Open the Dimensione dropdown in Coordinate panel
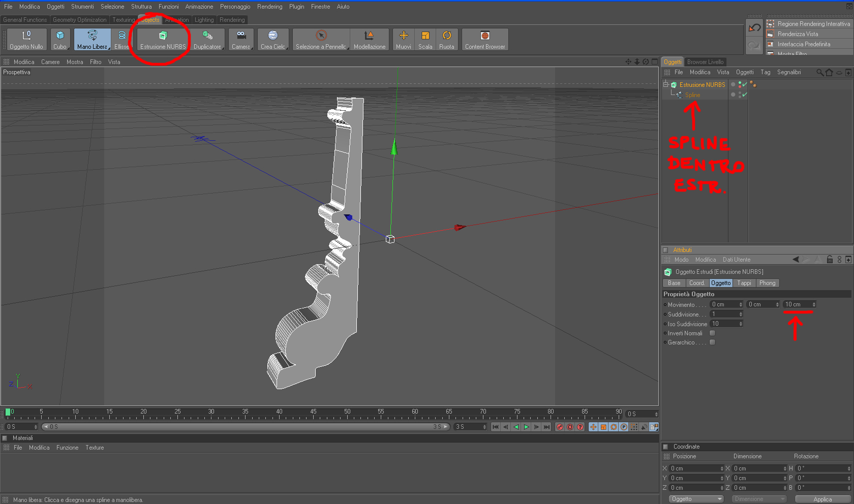 pyautogui.click(x=759, y=499)
